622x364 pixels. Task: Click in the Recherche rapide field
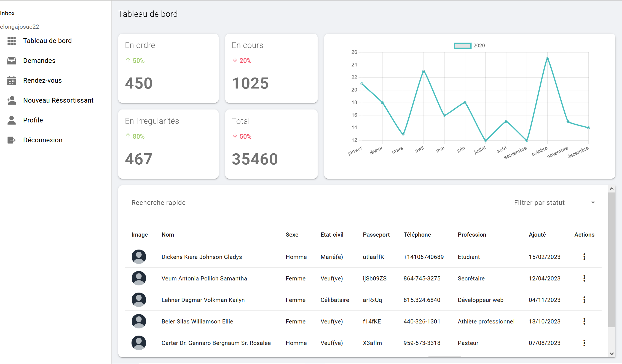[x=313, y=203]
